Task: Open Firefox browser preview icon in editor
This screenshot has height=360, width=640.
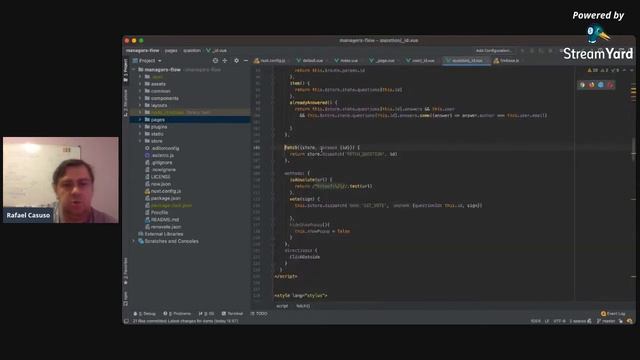Action: 592,85
